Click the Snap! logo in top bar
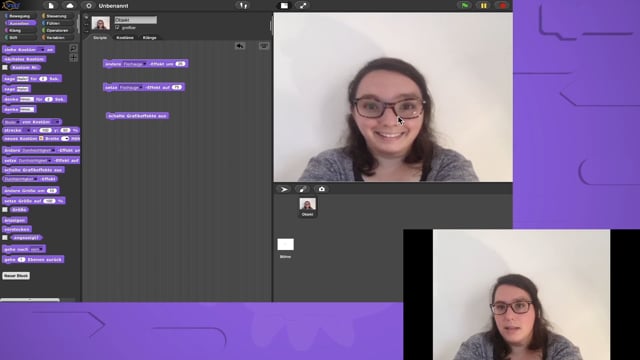 (10, 5)
